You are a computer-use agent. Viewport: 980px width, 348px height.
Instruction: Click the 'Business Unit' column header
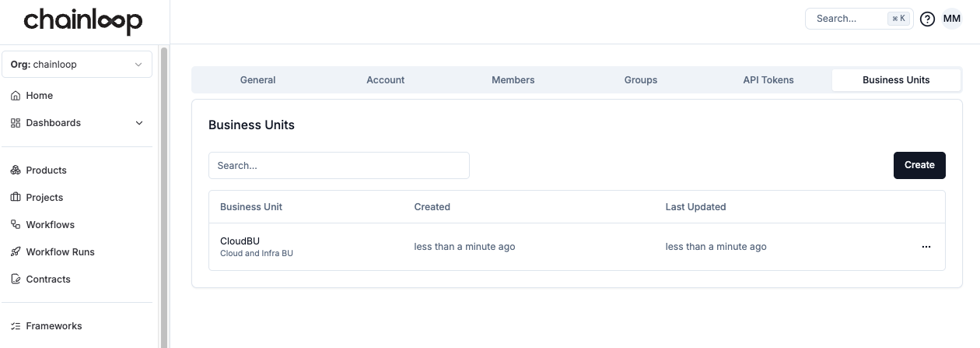point(251,207)
